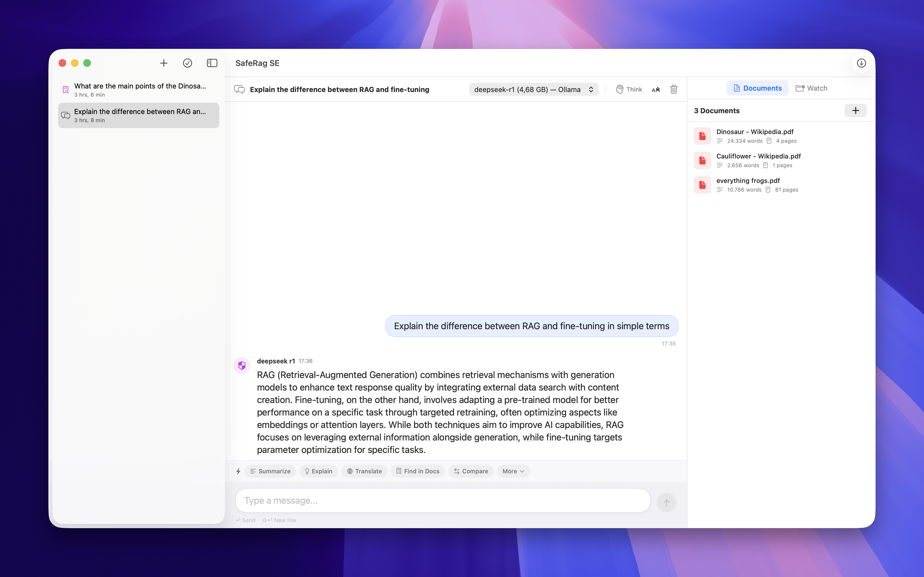Select the Compare action
The image size is (924, 577).
point(470,471)
